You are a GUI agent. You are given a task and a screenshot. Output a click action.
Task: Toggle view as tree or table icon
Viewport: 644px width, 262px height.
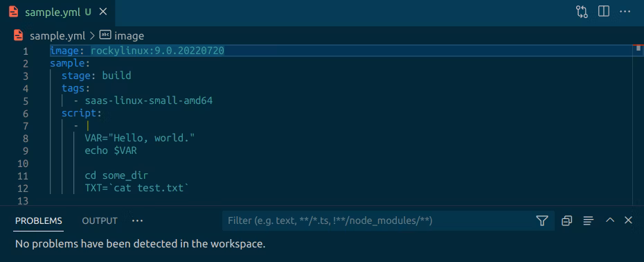tap(588, 221)
